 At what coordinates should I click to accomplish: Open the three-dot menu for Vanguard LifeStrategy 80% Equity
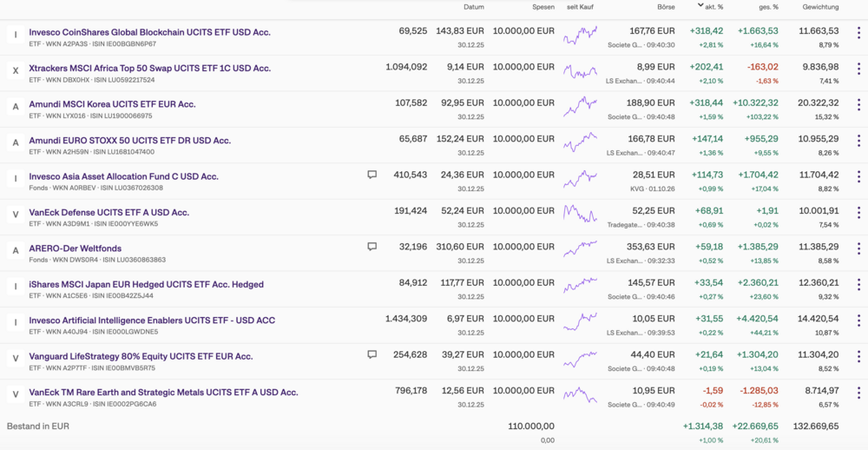[x=858, y=357]
